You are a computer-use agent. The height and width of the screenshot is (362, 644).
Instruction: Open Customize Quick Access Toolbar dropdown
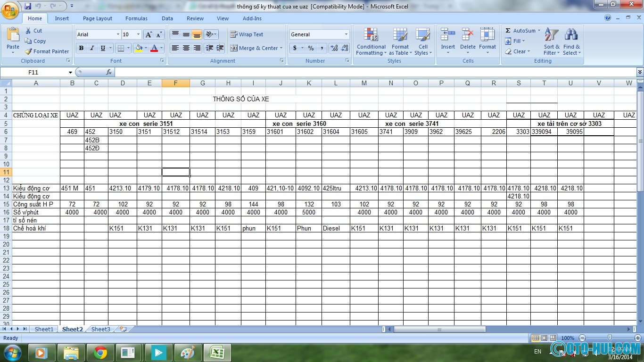[72, 6]
